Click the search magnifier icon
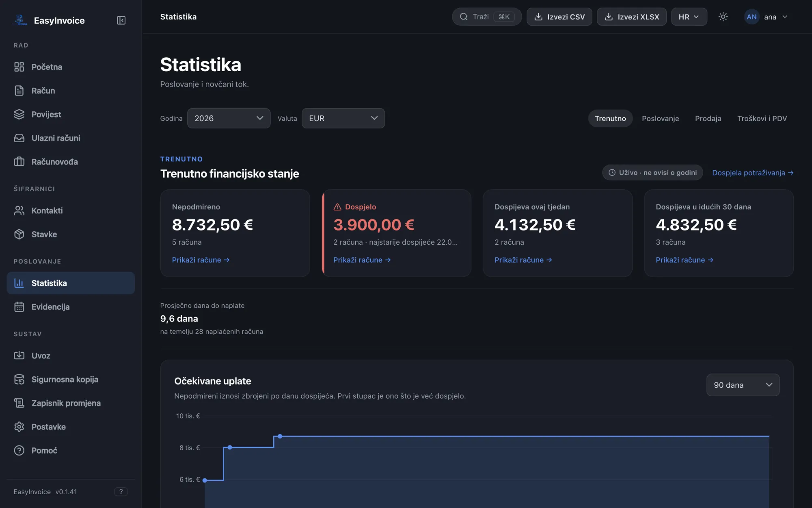The width and height of the screenshot is (812, 508). click(x=464, y=17)
